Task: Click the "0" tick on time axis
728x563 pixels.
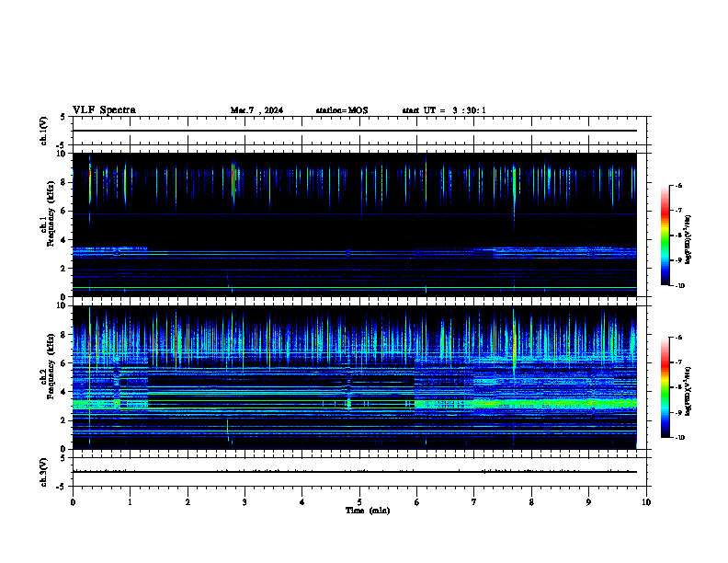Action: pyautogui.click(x=73, y=502)
